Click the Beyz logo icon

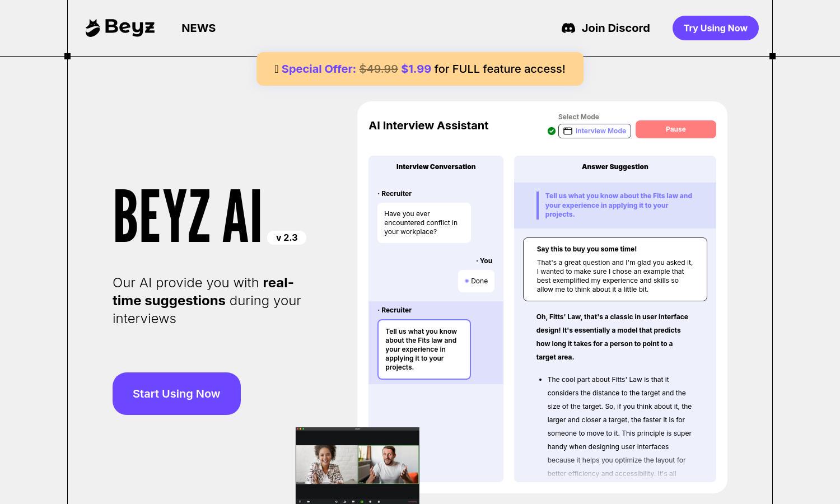pyautogui.click(x=92, y=28)
